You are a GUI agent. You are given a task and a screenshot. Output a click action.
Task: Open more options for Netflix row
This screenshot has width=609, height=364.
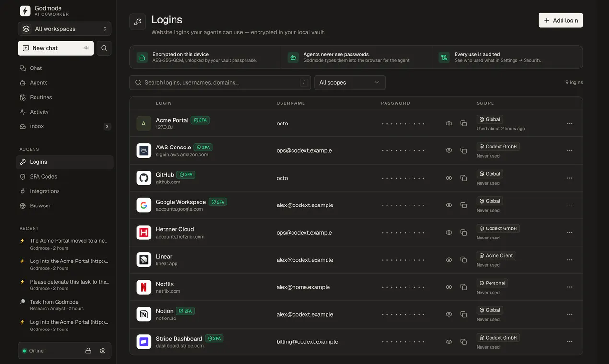[x=570, y=287]
